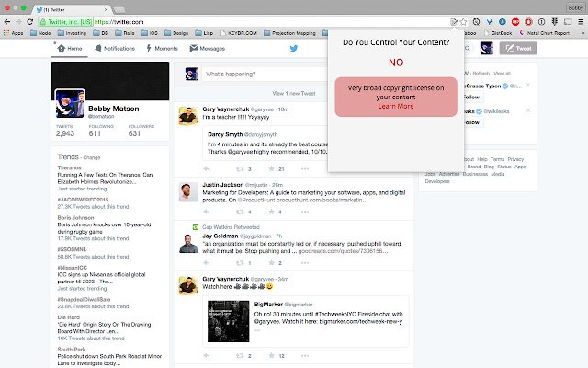Favorite Justin Jackson's tweet

point(272,212)
